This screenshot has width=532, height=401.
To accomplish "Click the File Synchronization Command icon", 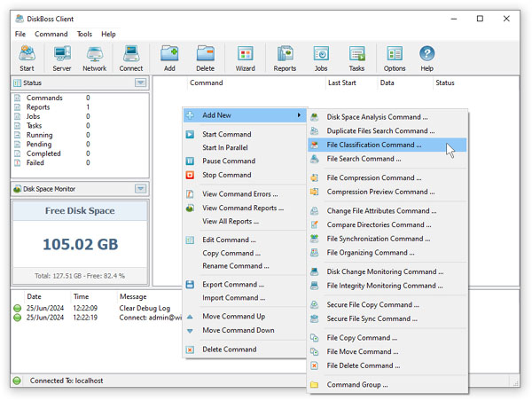I will click(x=315, y=239).
